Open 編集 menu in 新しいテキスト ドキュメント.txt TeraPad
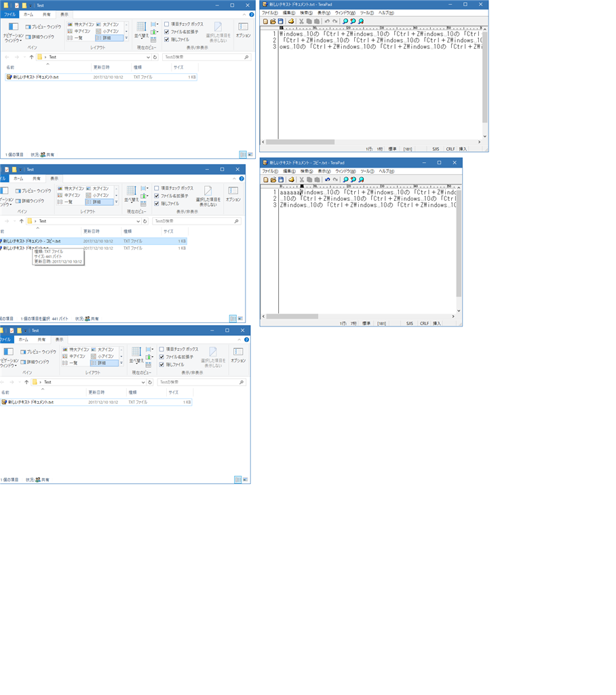This screenshot has width=616, height=695. tap(289, 13)
